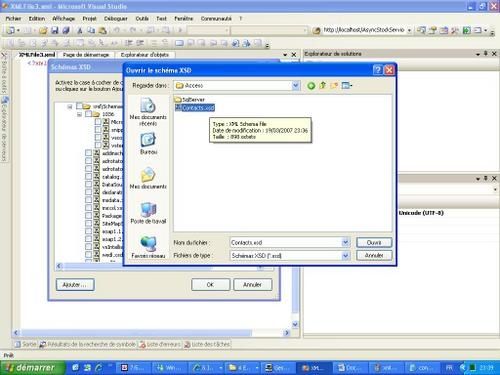Open the Views menu icon
Viewport: 500px width, 375px height.
pos(347,85)
